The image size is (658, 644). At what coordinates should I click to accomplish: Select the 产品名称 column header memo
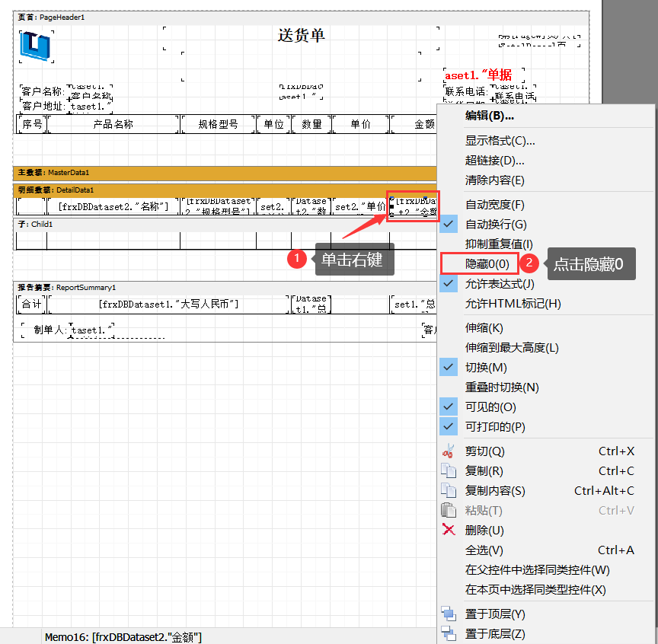(x=113, y=124)
